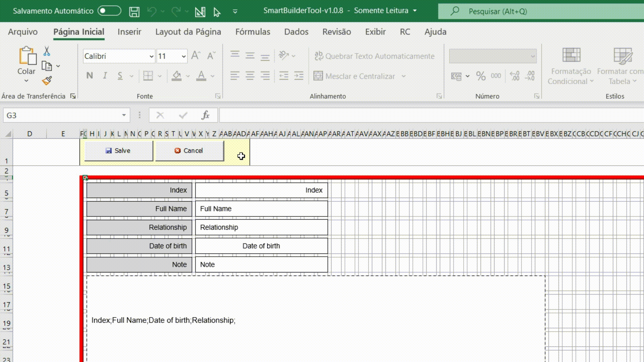
Task: Open the font color swatch
Action: [x=201, y=76]
